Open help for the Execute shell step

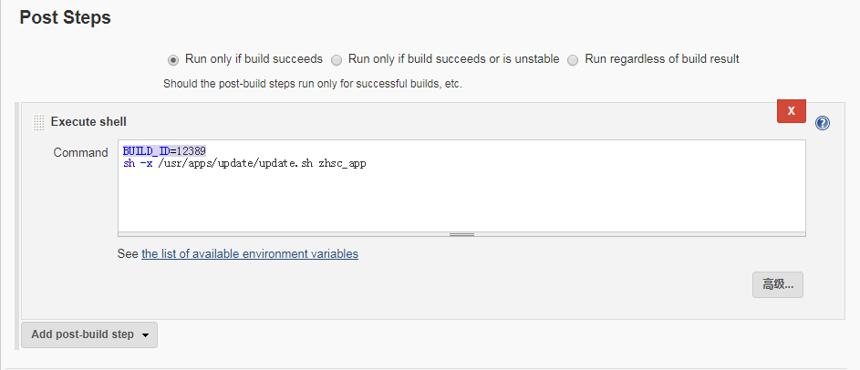[x=822, y=123]
